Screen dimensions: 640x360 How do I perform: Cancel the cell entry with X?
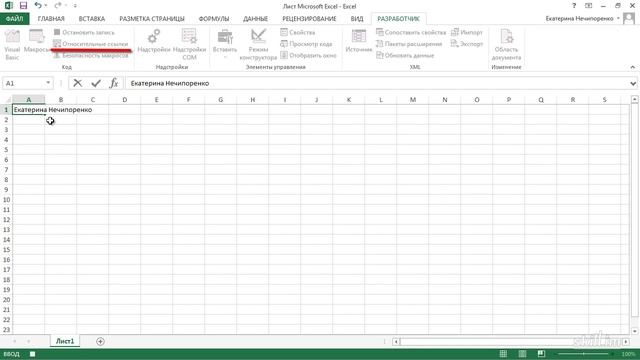point(78,83)
